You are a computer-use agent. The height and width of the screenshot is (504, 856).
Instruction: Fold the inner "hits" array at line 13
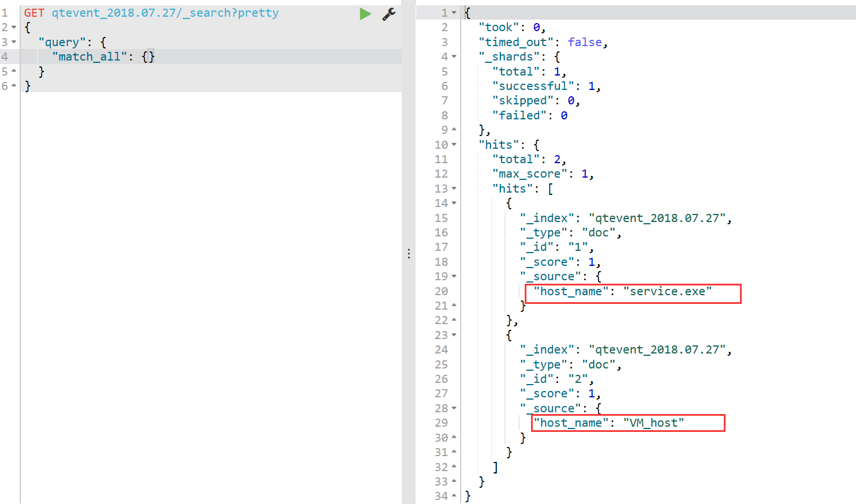point(454,189)
